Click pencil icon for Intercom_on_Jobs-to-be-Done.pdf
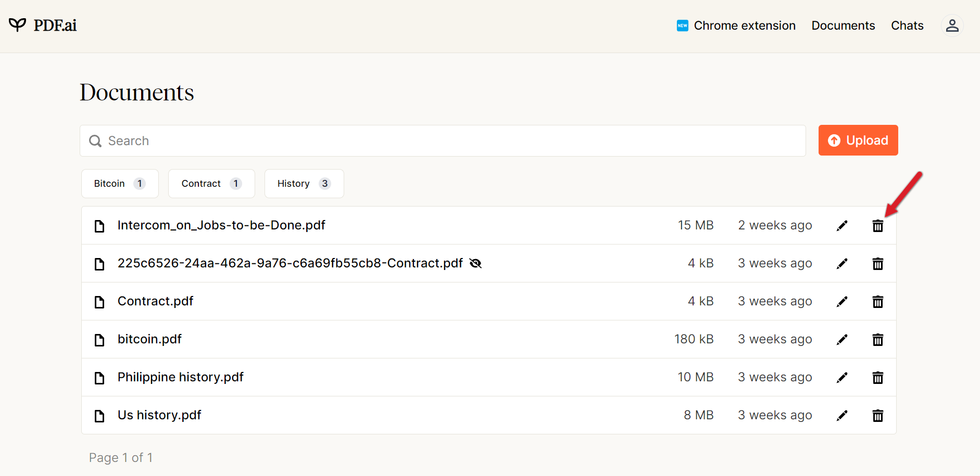 click(841, 226)
